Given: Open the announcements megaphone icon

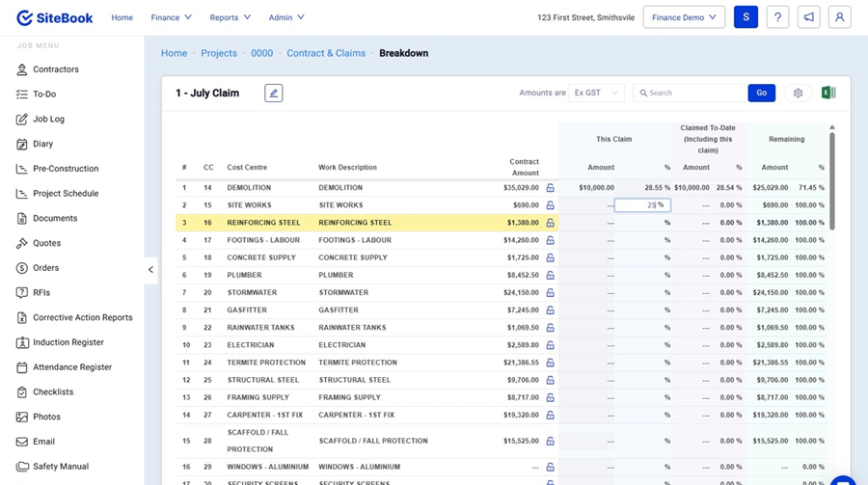Looking at the screenshot, I should tap(808, 17).
